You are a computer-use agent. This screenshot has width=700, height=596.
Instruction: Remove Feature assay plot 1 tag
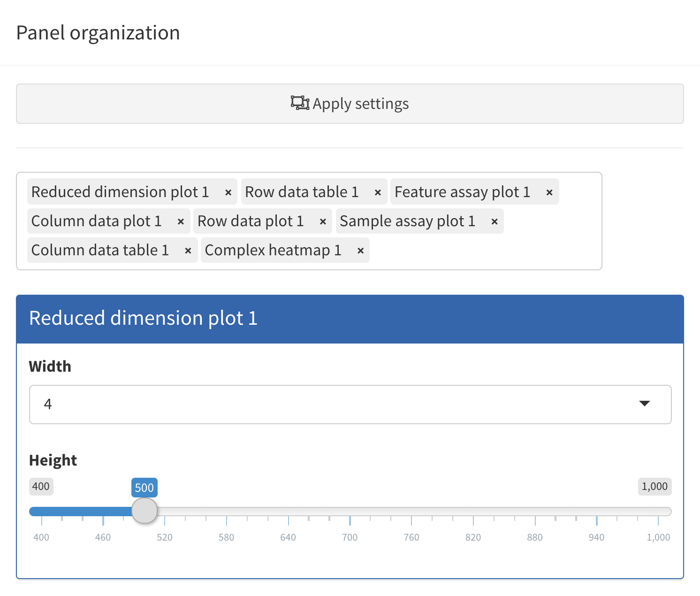coord(549,192)
